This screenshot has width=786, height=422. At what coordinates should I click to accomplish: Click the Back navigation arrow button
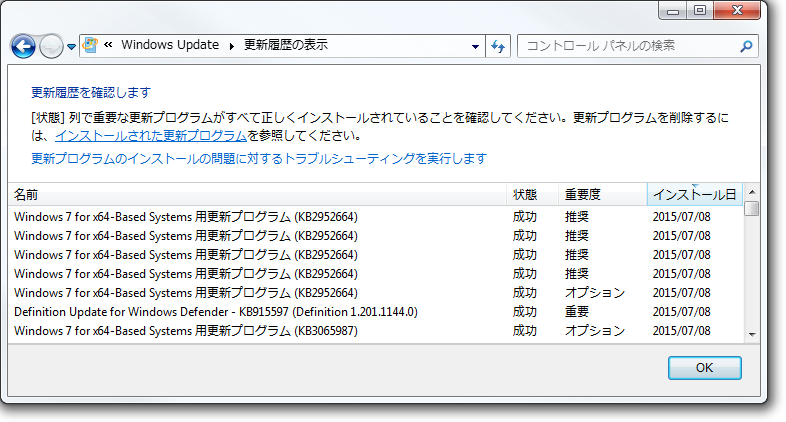[x=23, y=46]
